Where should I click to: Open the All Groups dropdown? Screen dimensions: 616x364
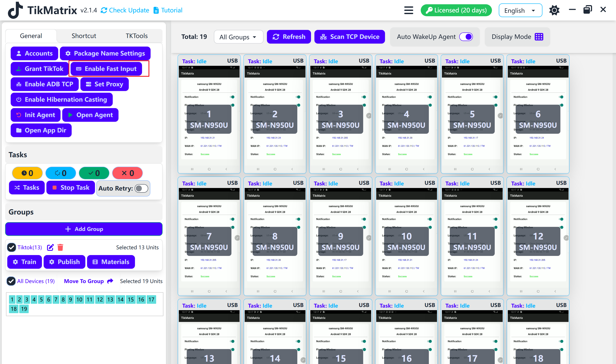pos(238,37)
